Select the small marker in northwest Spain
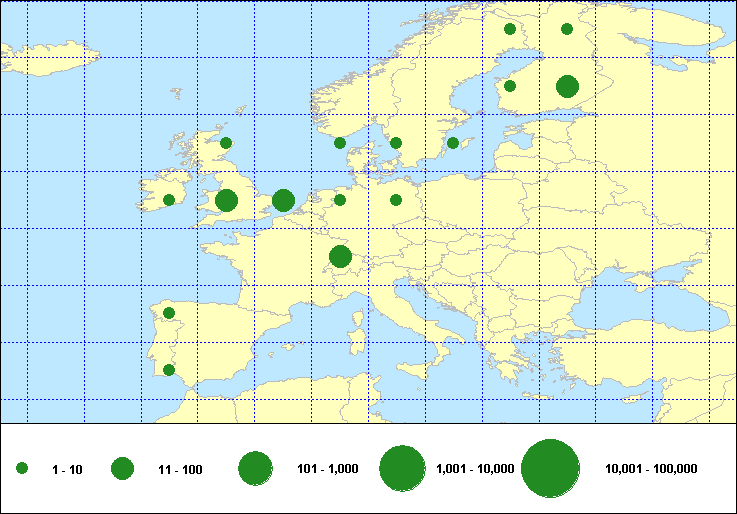 tap(169, 313)
